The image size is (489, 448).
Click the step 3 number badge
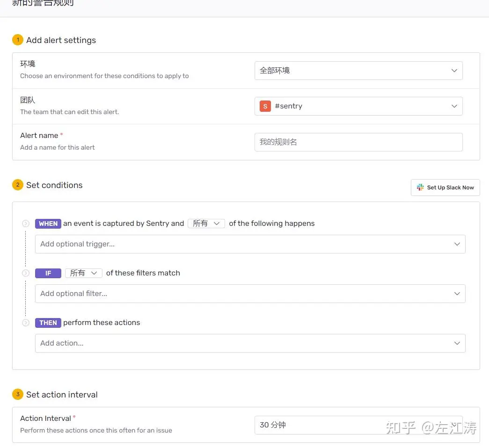(x=17, y=394)
